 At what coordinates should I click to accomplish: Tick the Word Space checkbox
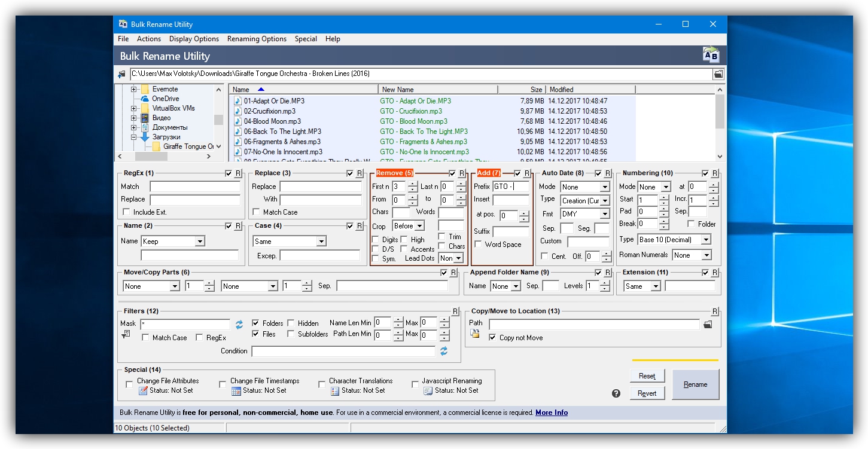pos(478,245)
